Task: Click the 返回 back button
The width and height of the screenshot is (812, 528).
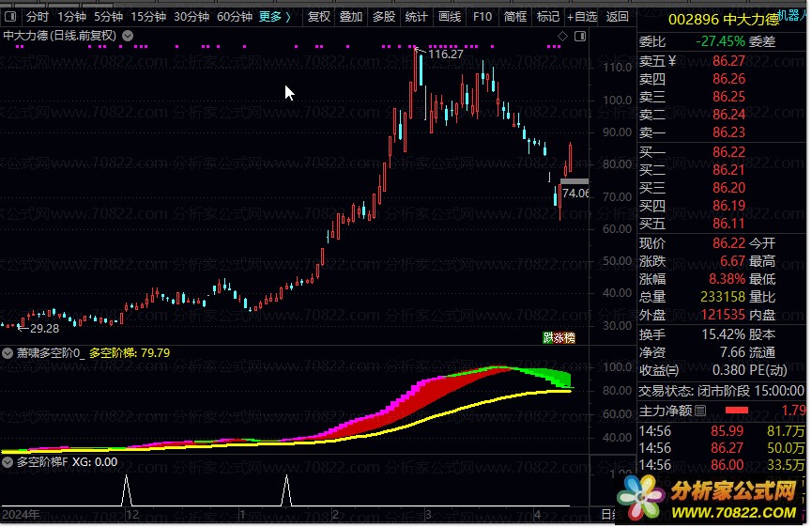Action: (617, 16)
